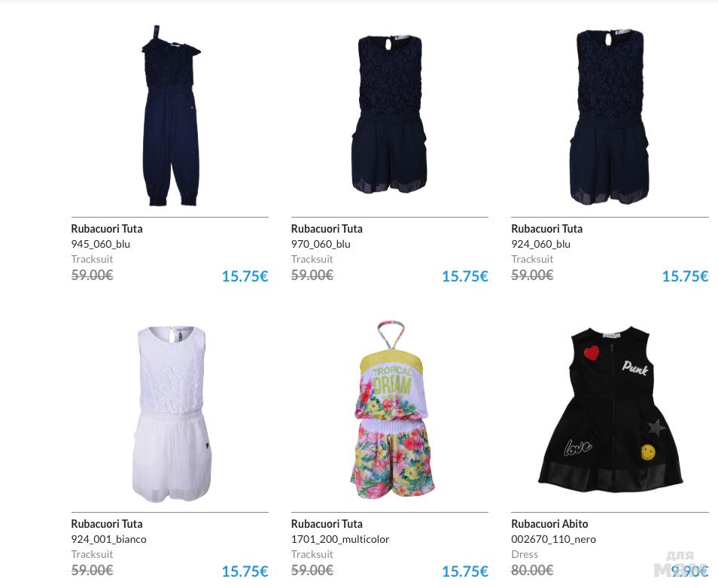Select the 945_060_blu product code text
This screenshot has width=718, height=588.
[x=101, y=244]
